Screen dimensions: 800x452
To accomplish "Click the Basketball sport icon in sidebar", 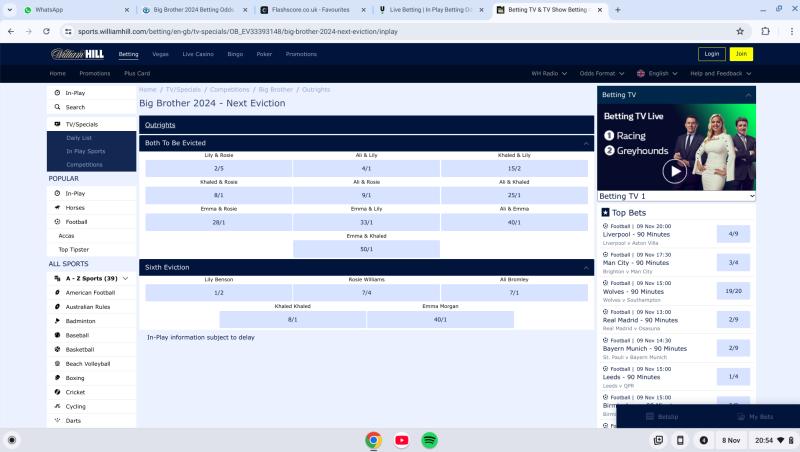I will coord(56,349).
